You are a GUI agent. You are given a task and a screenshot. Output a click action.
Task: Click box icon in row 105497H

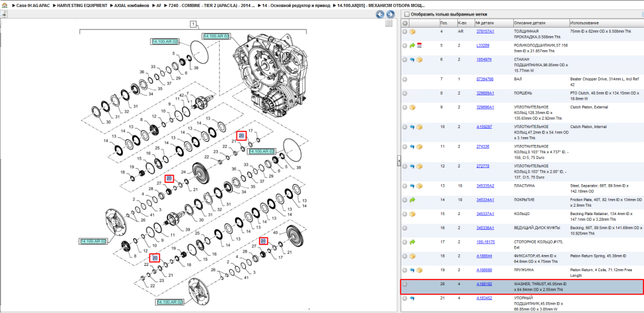click(420, 59)
